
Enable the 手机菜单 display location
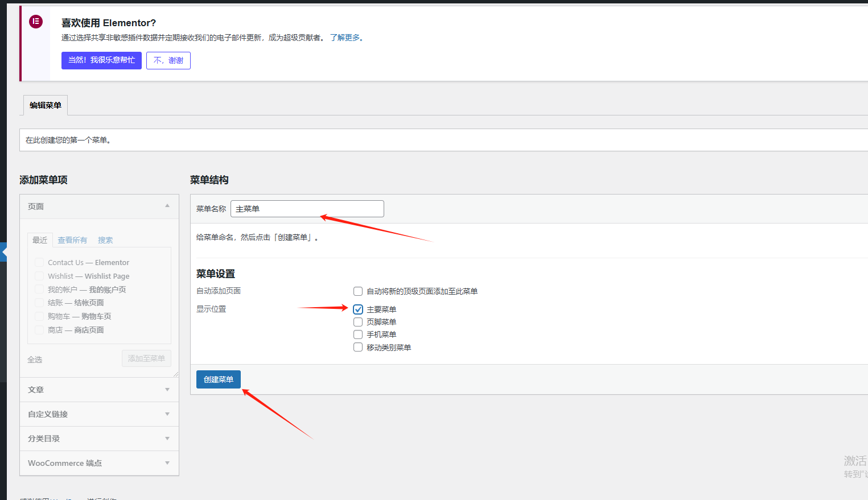358,334
